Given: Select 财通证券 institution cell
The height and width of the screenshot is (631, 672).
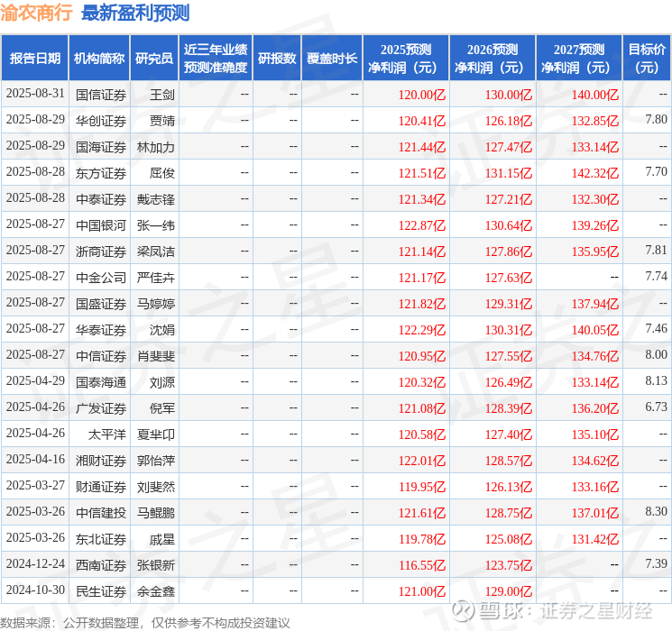Looking at the screenshot, I should pos(101,487).
